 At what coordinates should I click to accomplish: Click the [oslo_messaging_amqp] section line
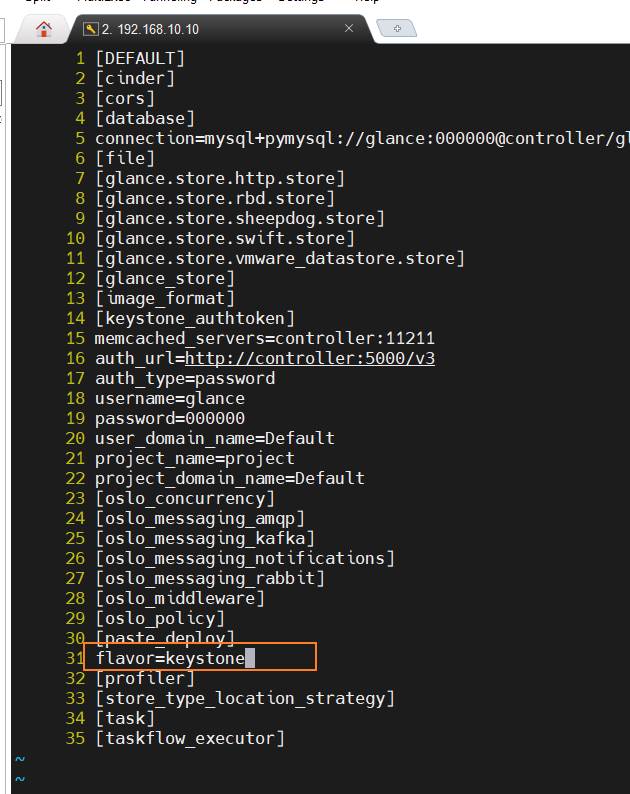click(200, 519)
